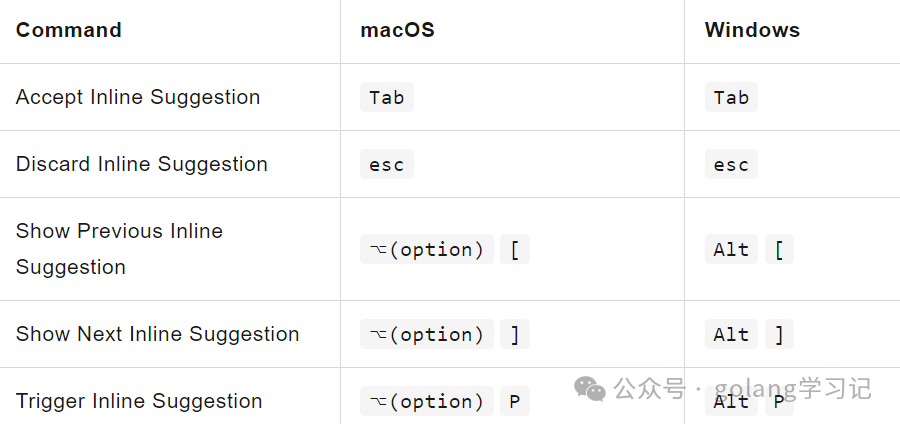Image resolution: width=900 pixels, height=424 pixels.
Task: Click the esc key badge under macOS
Action: tap(387, 164)
